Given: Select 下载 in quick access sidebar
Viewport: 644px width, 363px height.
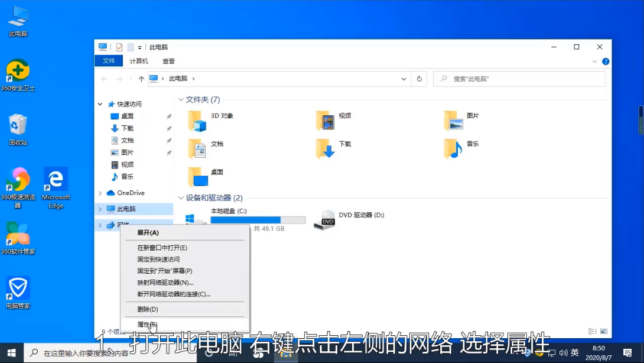Looking at the screenshot, I should tap(127, 128).
